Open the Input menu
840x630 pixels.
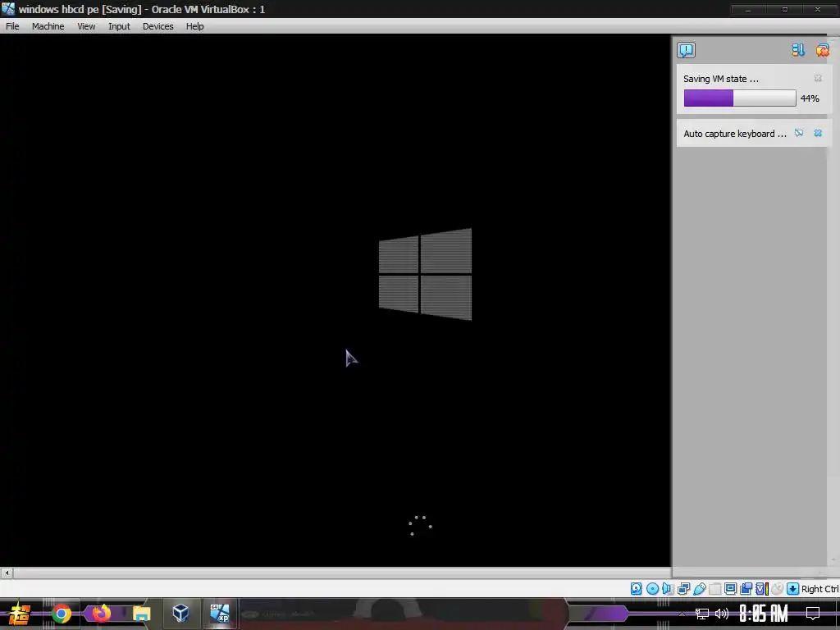click(119, 26)
